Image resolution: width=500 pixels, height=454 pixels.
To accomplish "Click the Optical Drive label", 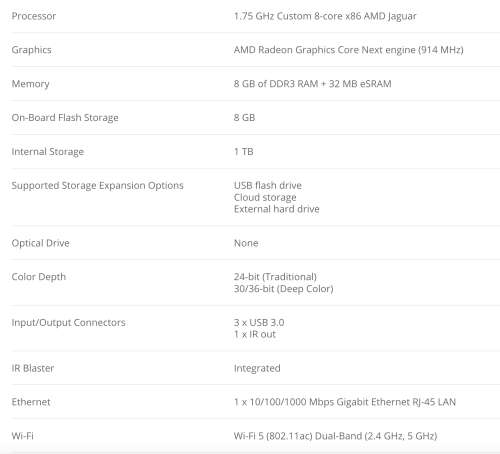I will (41, 243).
